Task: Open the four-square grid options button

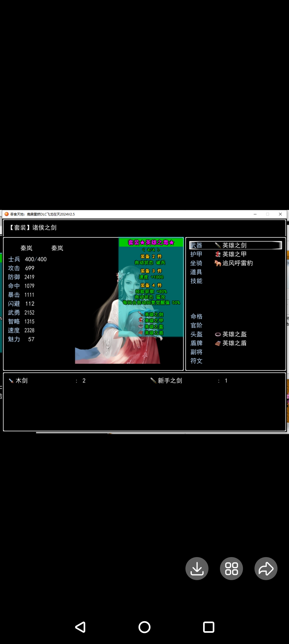Action: pos(231,569)
